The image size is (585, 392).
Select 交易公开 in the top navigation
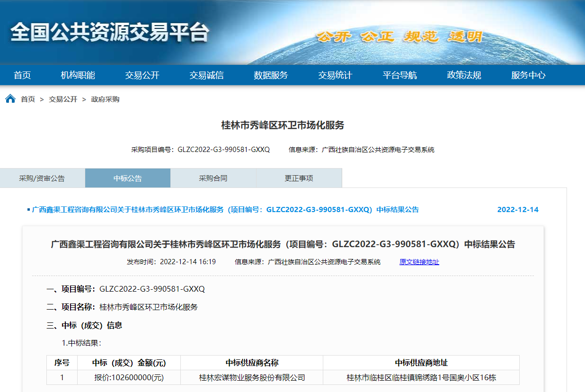click(142, 75)
